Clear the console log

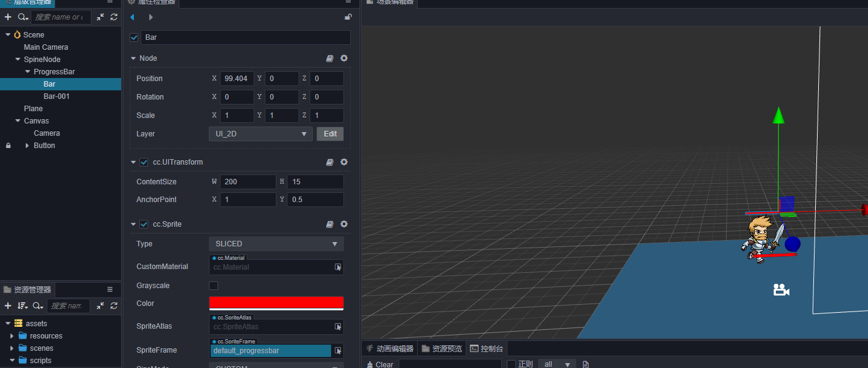(380, 364)
